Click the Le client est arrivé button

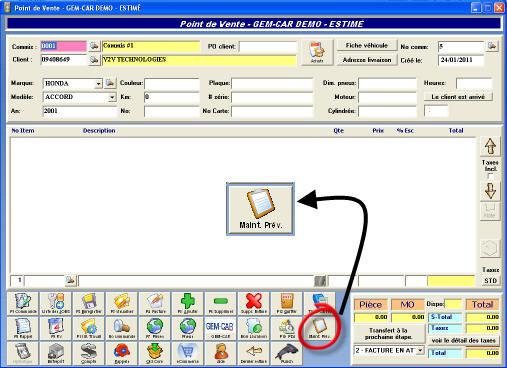pos(458,97)
